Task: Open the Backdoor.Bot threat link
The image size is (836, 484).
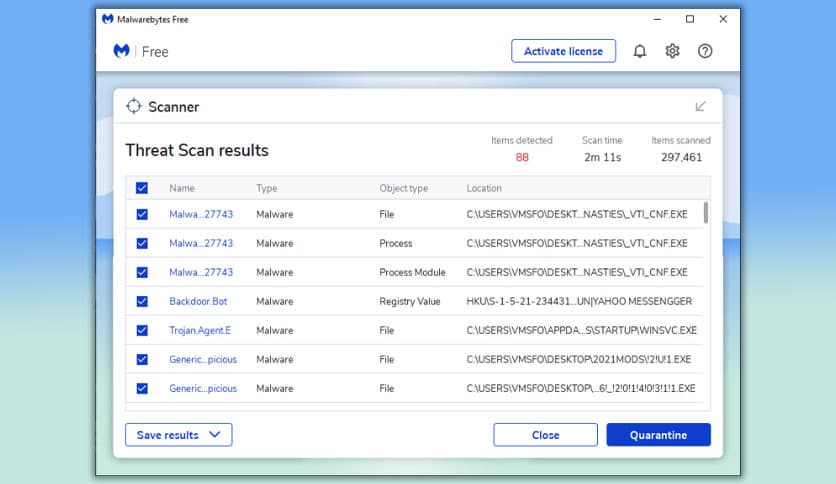Action: click(198, 301)
